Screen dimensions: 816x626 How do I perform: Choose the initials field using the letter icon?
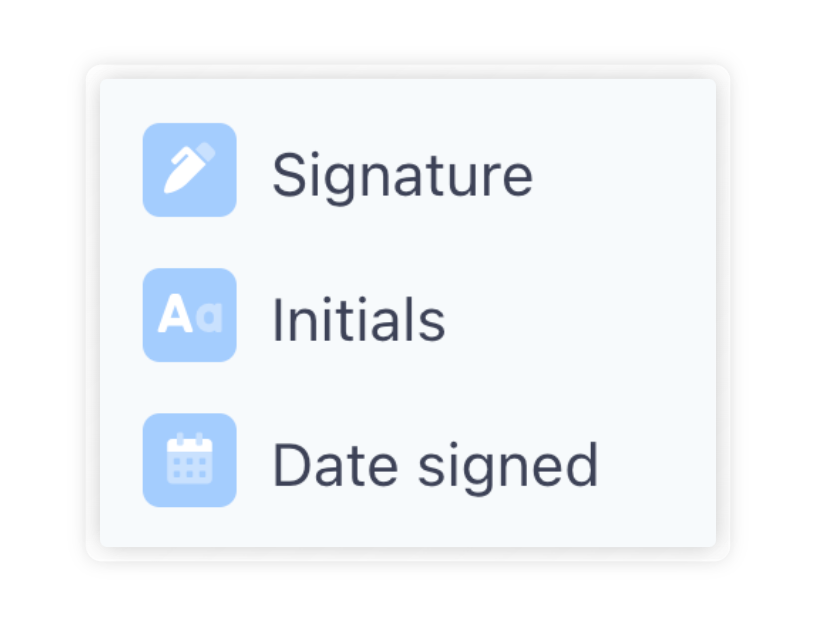pyautogui.click(x=189, y=316)
